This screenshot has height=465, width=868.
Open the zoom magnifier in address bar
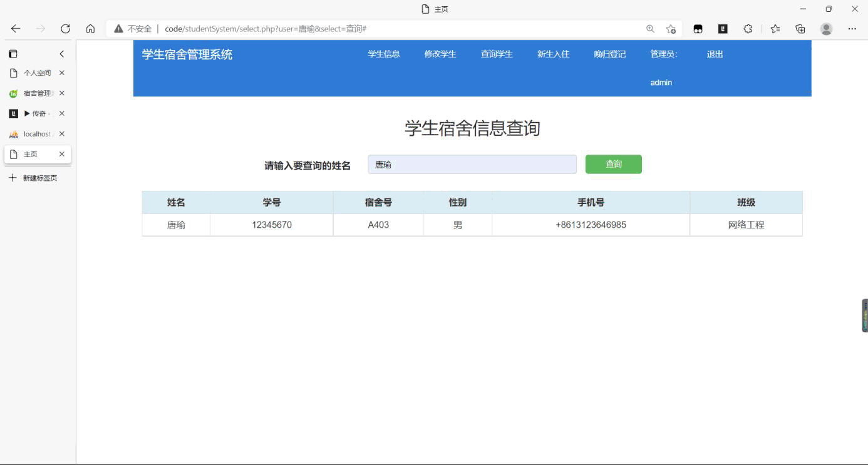[x=650, y=29]
